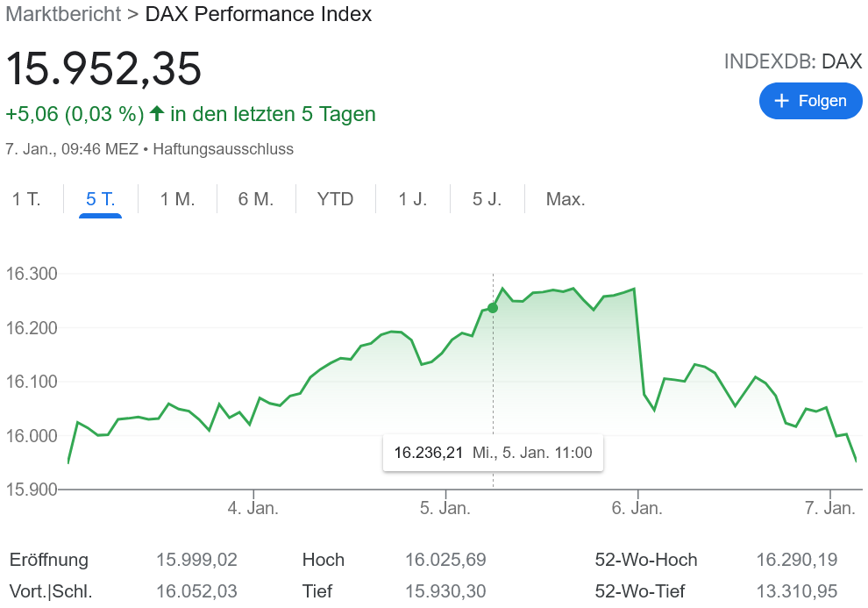The height and width of the screenshot is (608, 868).
Task: Click the tooltip showing 16.236,21 value
Action: tap(493, 453)
